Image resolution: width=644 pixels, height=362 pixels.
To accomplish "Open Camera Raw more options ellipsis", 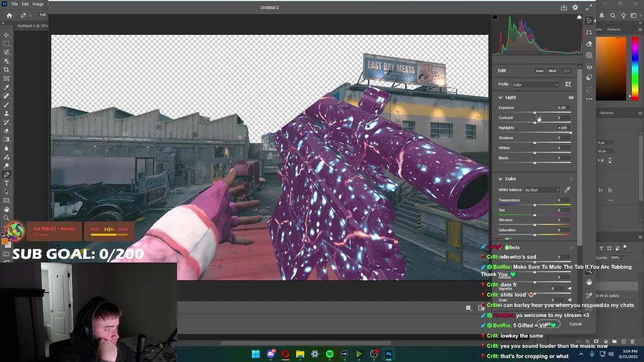I will [x=589, y=99].
